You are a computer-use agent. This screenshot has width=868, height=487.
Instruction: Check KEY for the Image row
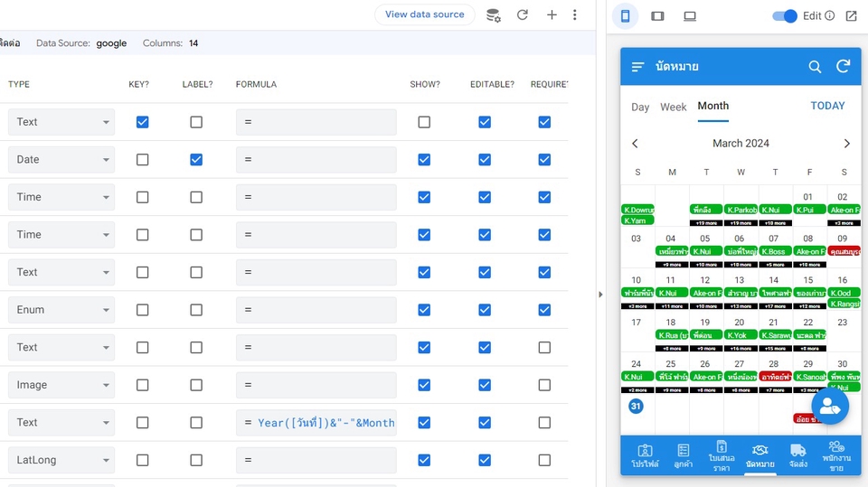tap(142, 385)
